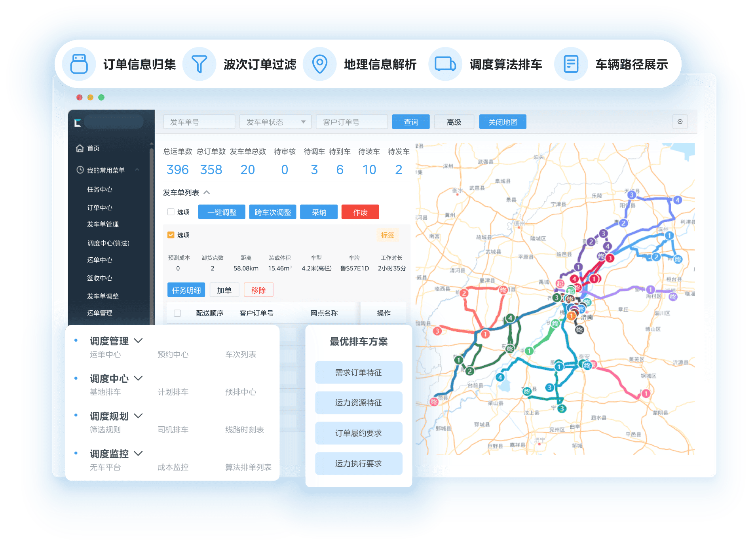Click the 标签 tag label
This screenshot has height=551, width=756.
click(x=387, y=235)
